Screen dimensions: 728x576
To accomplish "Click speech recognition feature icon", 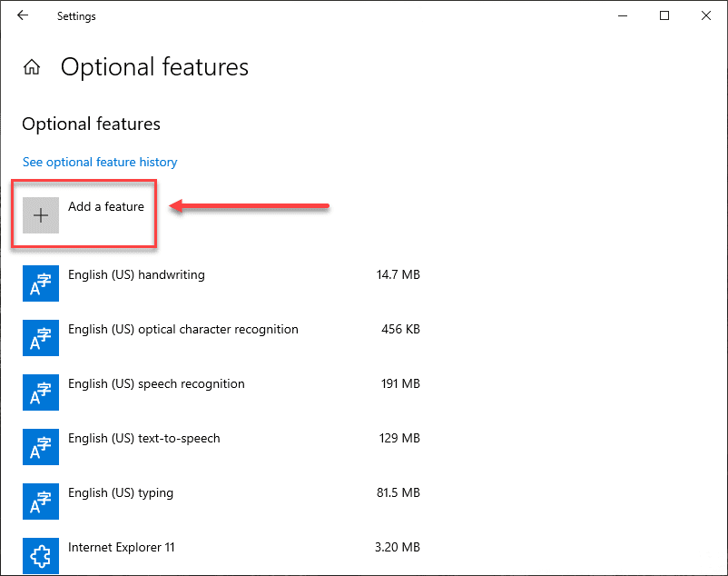I will point(41,392).
